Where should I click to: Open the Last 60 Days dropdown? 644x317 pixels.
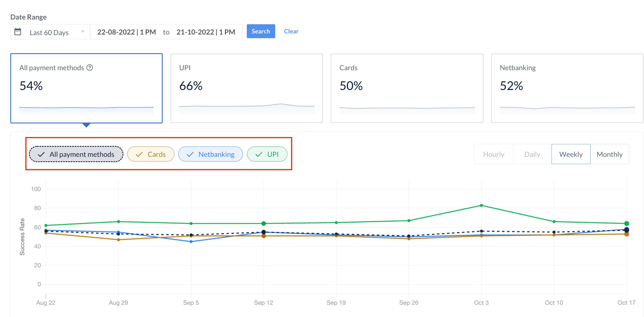(x=49, y=32)
